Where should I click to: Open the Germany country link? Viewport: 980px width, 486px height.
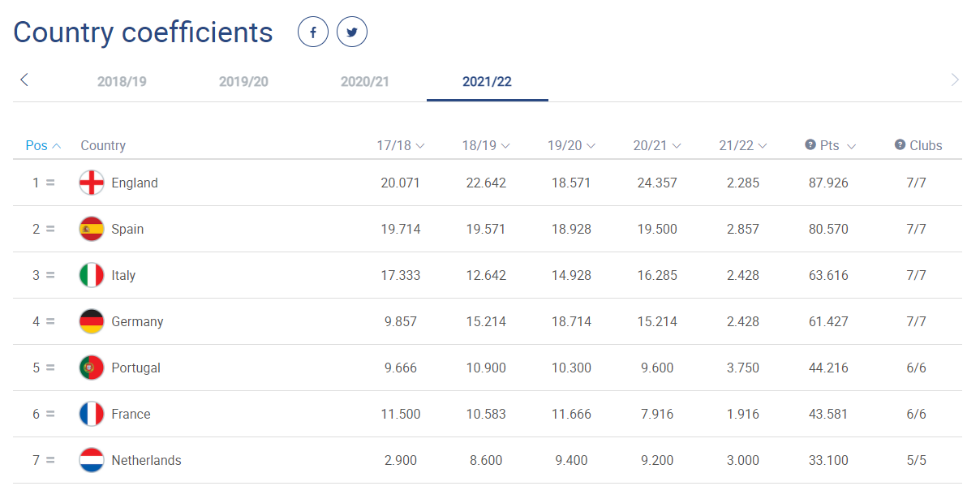point(137,321)
